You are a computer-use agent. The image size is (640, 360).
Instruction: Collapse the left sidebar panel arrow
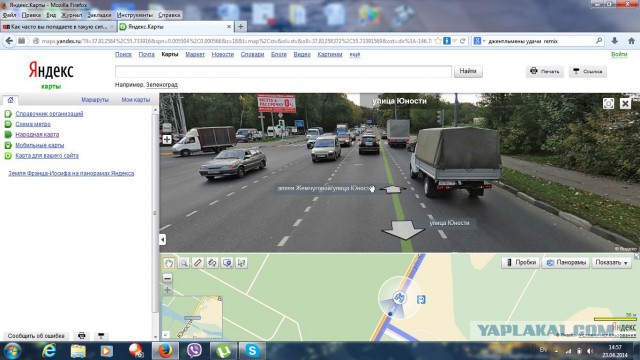click(162, 240)
